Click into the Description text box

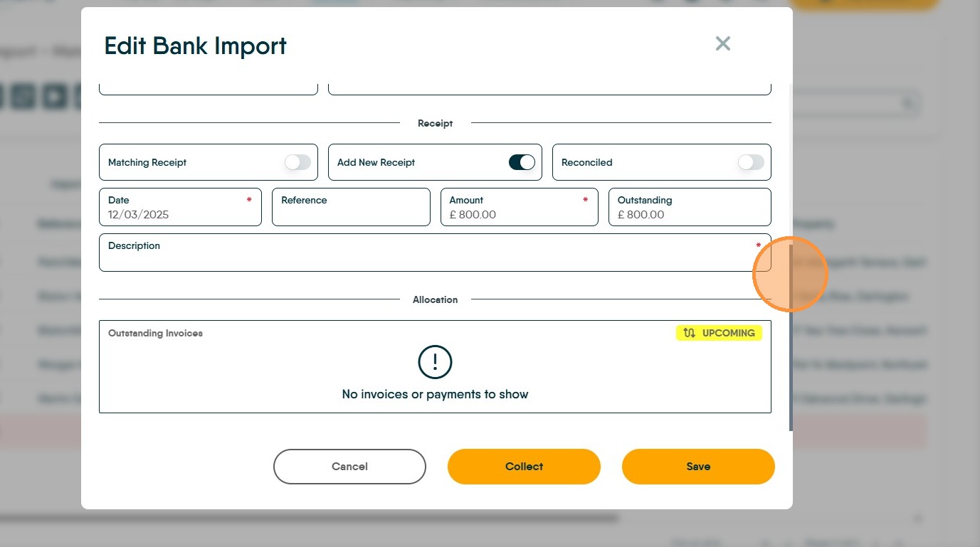point(434,253)
